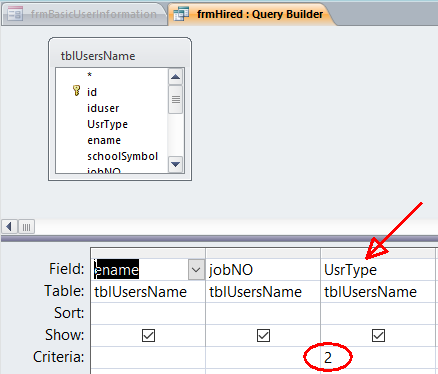Image resolution: width=438 pixels, height=374 pixels.
Task: Click the frmBasicUserInformation form icon
Action: pos(15,14)
